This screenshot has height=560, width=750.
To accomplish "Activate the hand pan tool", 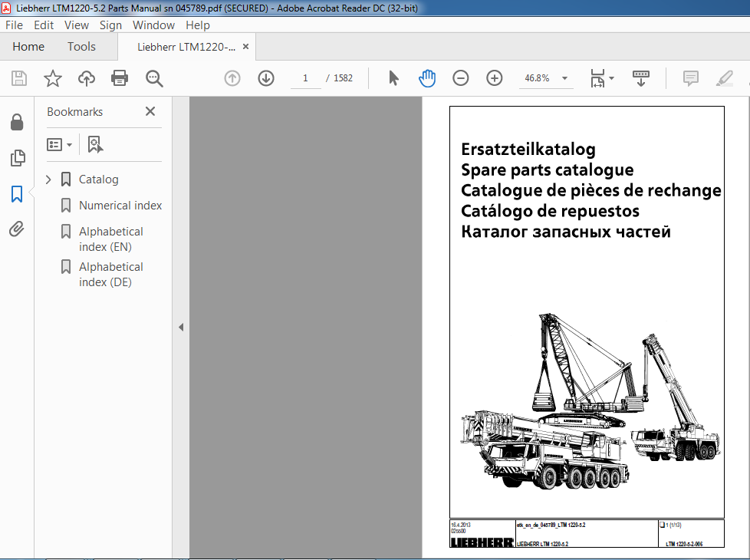I will tap(426, 78).
